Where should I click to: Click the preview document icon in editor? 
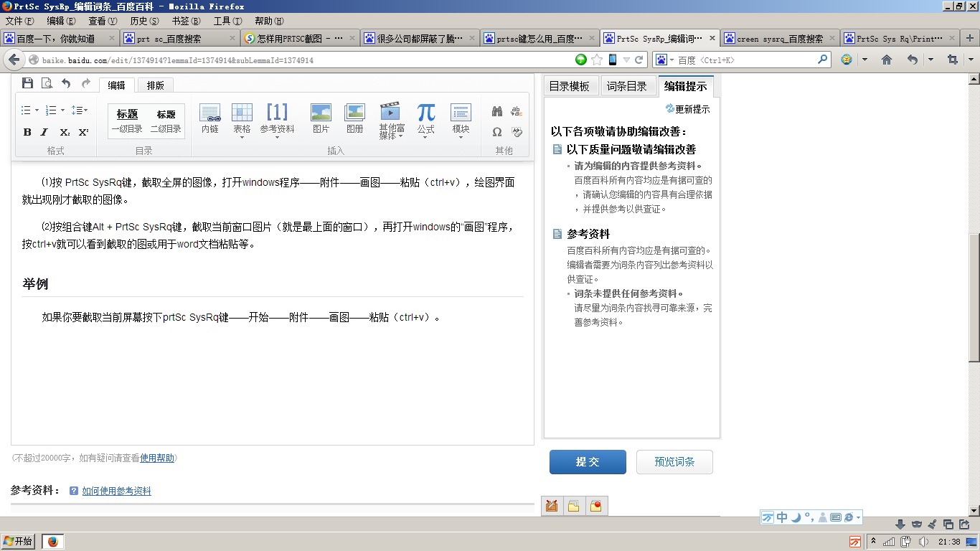(47, 84)
